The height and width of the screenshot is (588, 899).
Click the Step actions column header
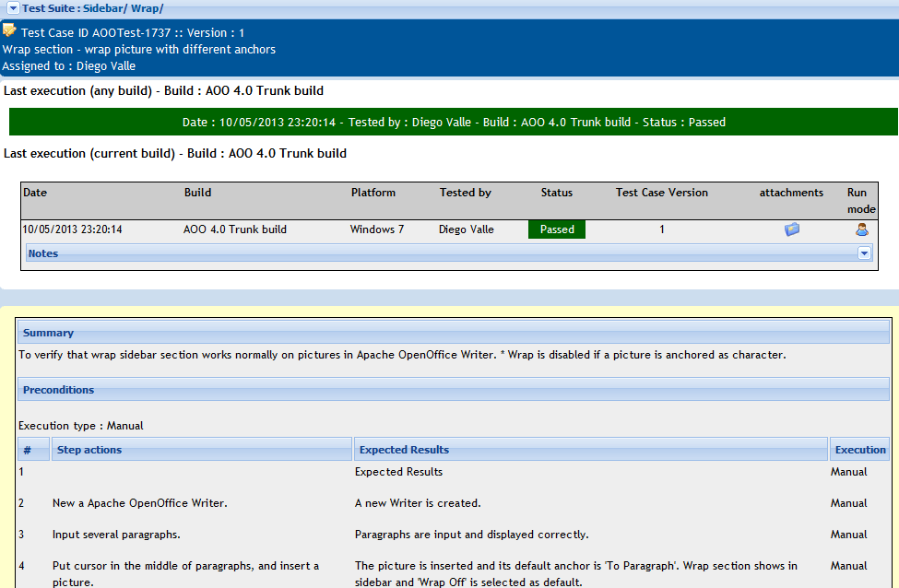click(202, 450)
